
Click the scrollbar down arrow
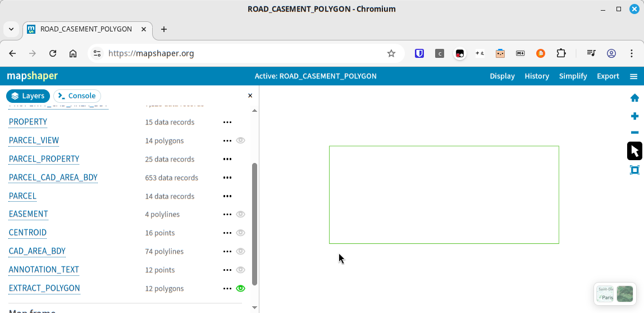tap(255, 307)
